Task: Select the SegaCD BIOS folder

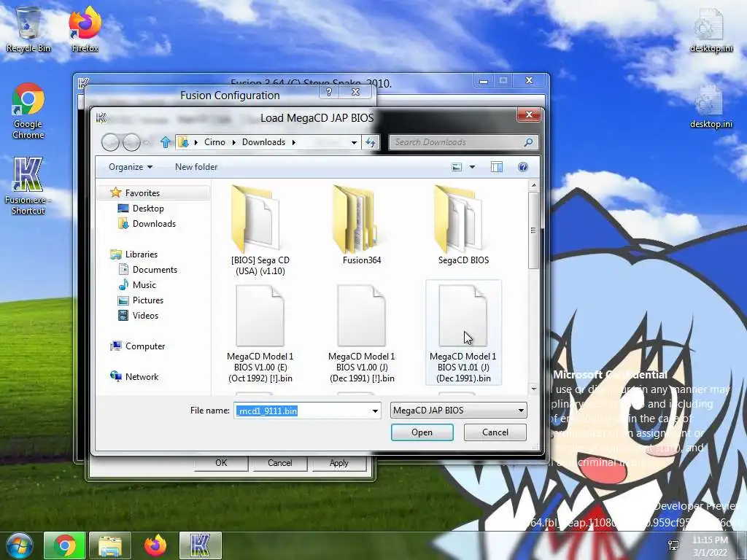Action: (x=463, y=226)
